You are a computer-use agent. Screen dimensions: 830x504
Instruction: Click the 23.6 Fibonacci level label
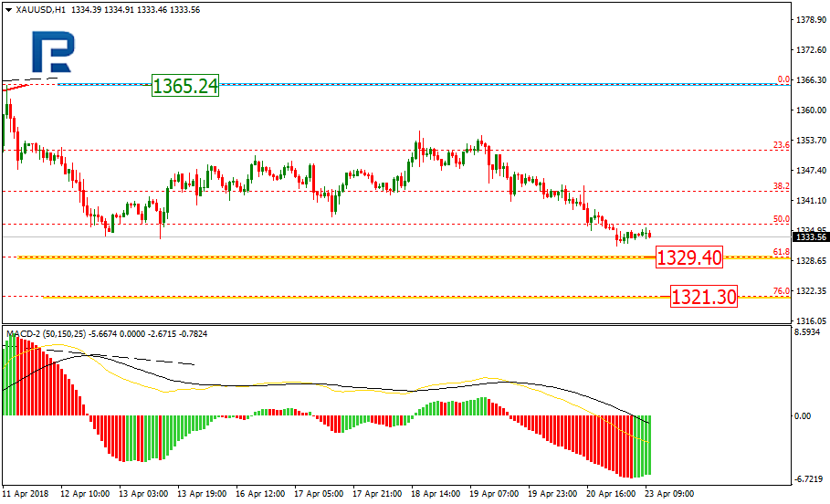pyautogui.click(x=782, y=145)
